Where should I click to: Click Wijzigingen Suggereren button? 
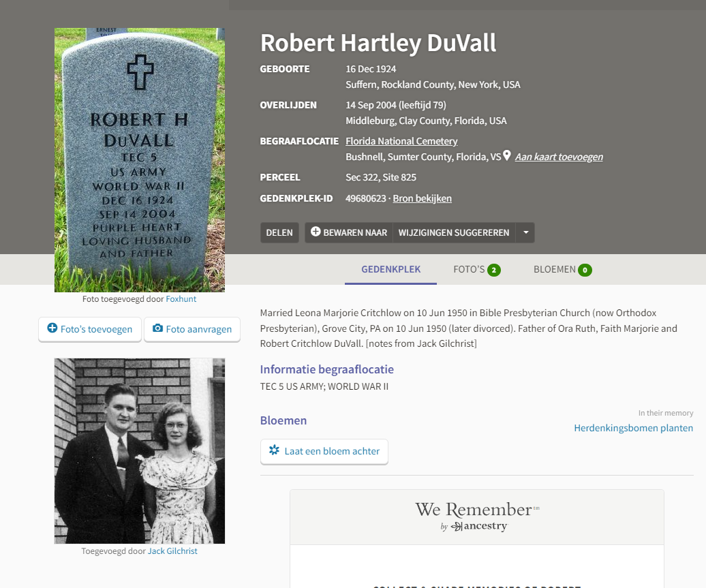click(x=454, y=233)
